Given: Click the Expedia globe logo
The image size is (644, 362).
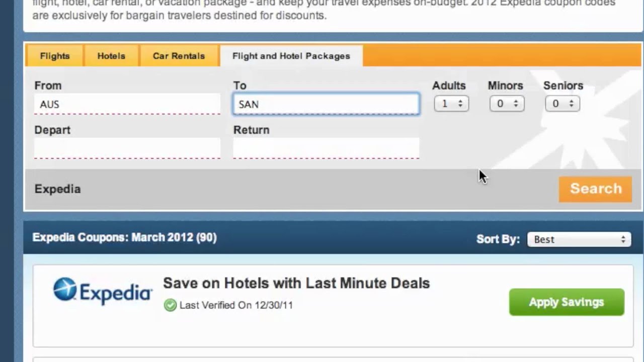Looking at the screenshot, I should click(65, 290).
